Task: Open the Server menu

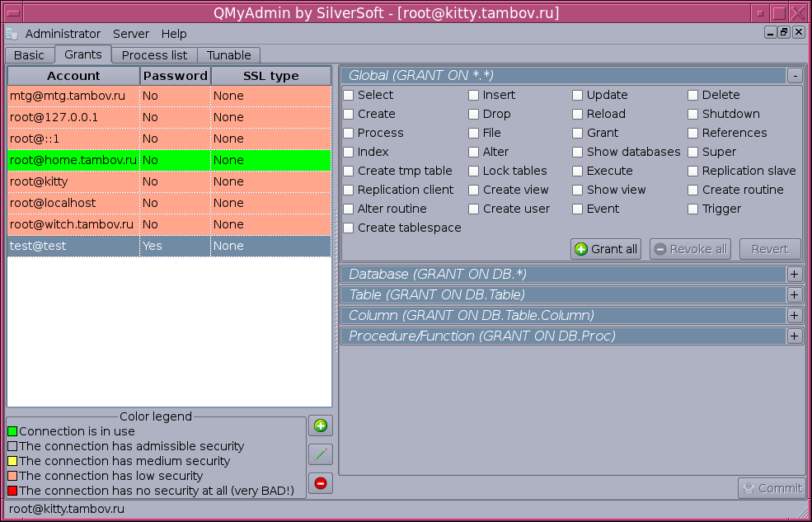Action: (131, 34)
